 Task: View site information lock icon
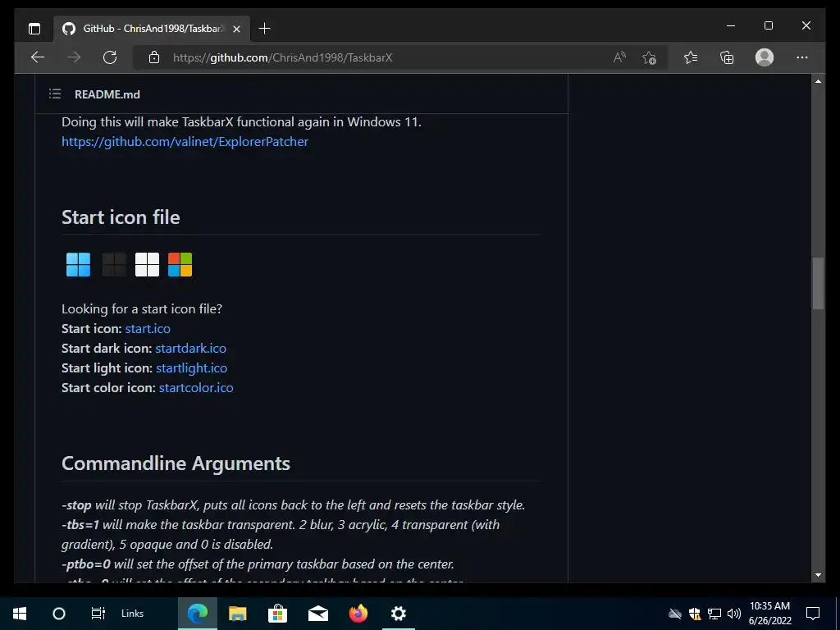(154, 57)
